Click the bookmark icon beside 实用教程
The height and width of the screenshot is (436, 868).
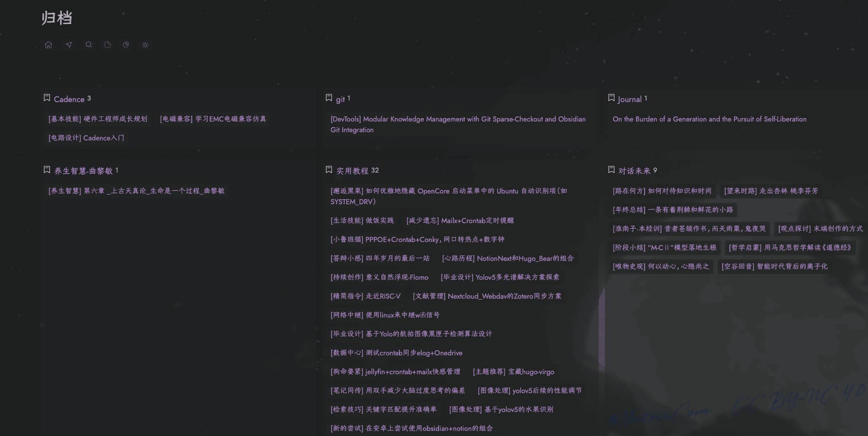(x=329, y=170)
